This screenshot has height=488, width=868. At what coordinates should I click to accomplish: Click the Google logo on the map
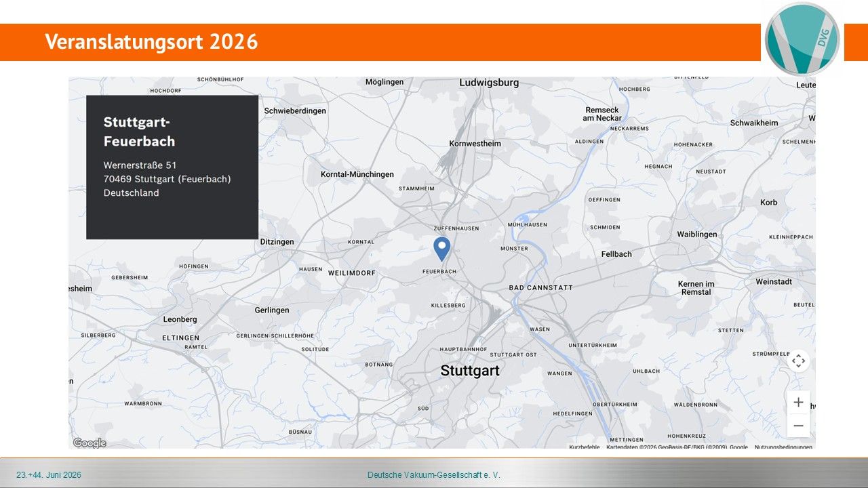90,443
